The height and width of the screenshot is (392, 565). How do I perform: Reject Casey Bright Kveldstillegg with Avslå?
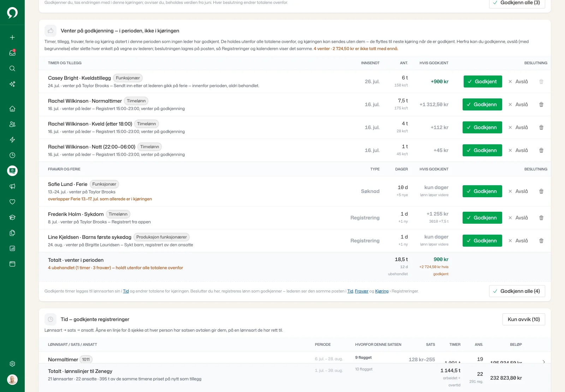(518, 82)
